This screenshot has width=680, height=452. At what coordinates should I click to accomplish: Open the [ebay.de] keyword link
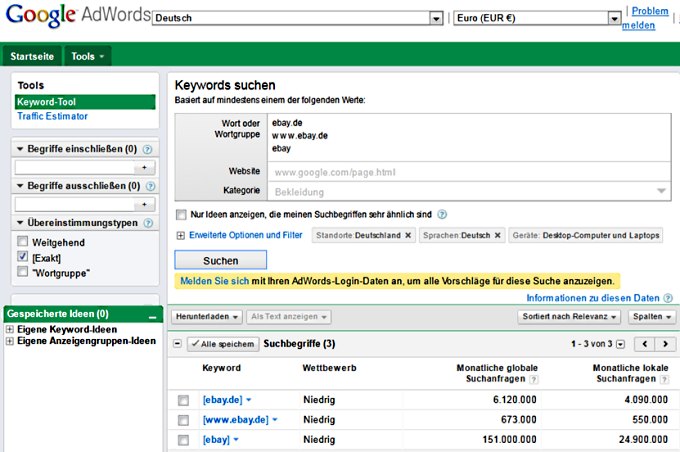pos(222,400)
